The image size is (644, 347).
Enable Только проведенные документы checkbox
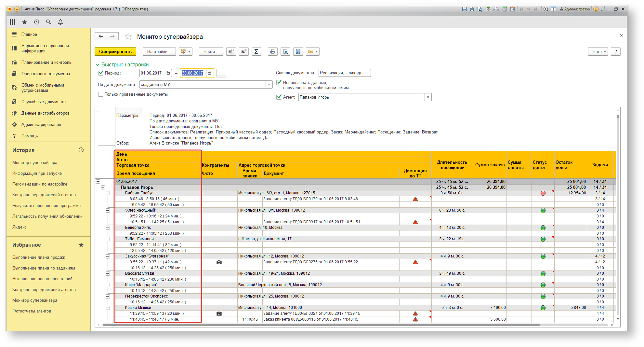click(101, 94)
